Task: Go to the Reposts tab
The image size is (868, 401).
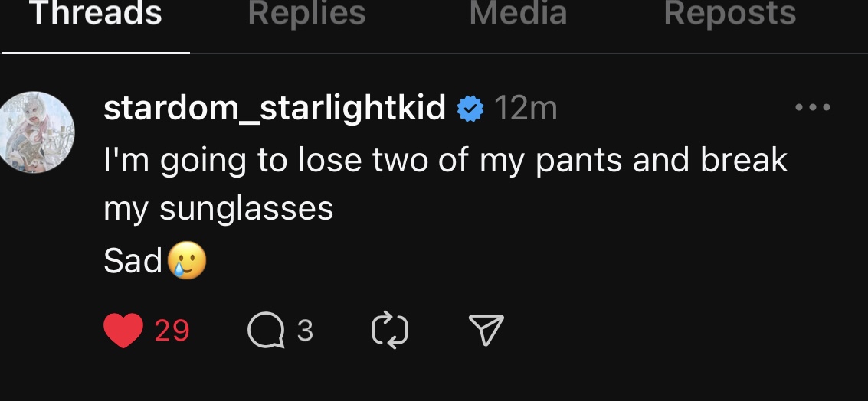Action: point(730,14)
